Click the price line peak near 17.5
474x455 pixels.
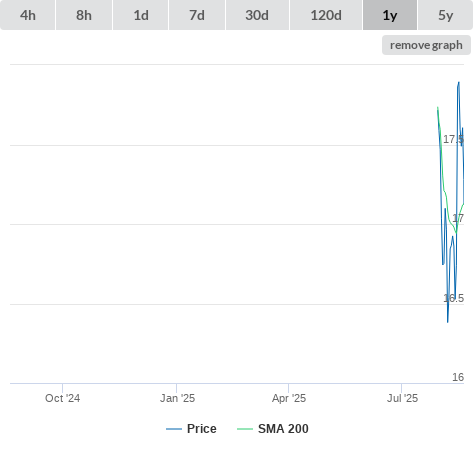tap(459, 82)
